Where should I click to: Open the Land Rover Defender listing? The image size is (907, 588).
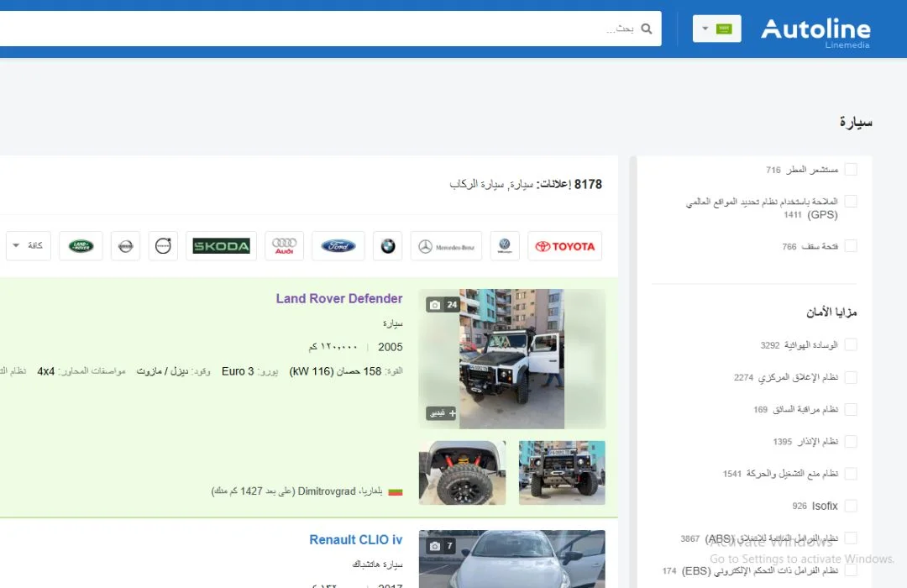tap(339, 298)
